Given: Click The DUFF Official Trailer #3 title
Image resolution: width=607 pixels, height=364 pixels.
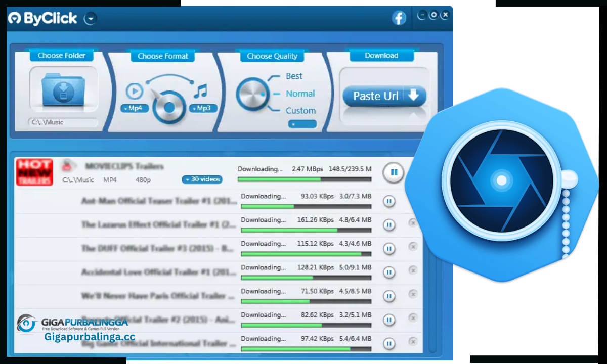Looking at the screenshot, I should pyautogui.click(x=158, y=248).
